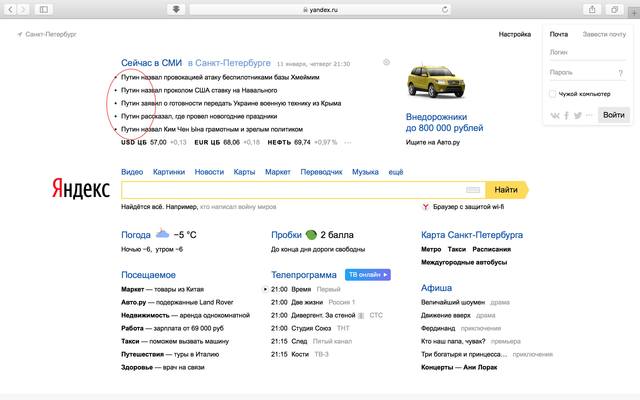Click the Логин input field

[x=587, y=52]
